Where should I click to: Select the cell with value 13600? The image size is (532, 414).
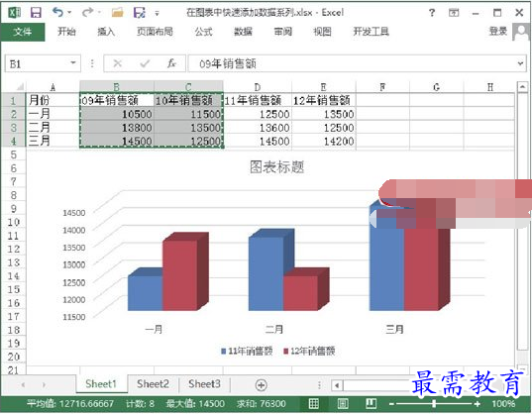point(258,128)
